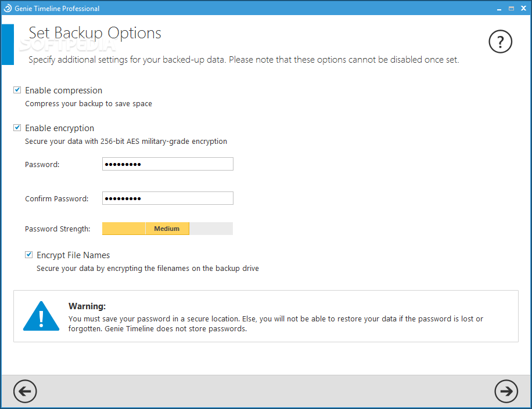The image size is (532, 409).
Task: Click the Set Backup Options heading
Action: 95,33
